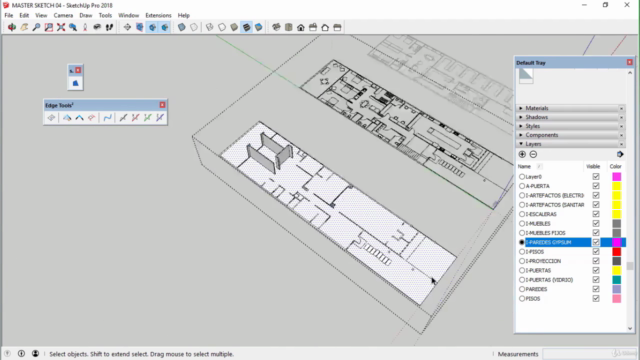
Task: Toggle X-Ray face style
Action: pos(182,27)
